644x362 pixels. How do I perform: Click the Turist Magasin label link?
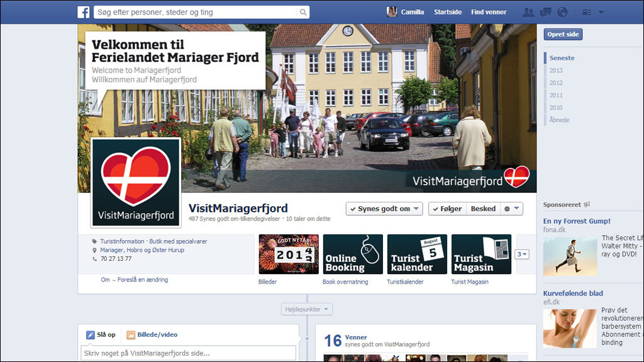point(470,282)
